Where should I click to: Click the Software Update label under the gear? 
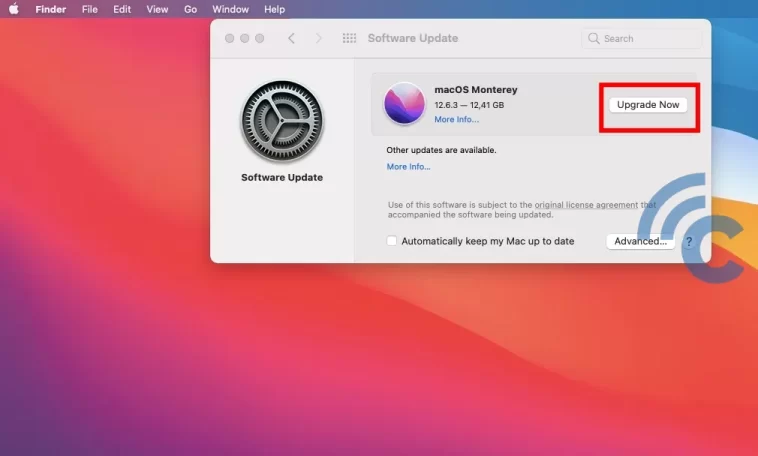(x=282, y=177)
